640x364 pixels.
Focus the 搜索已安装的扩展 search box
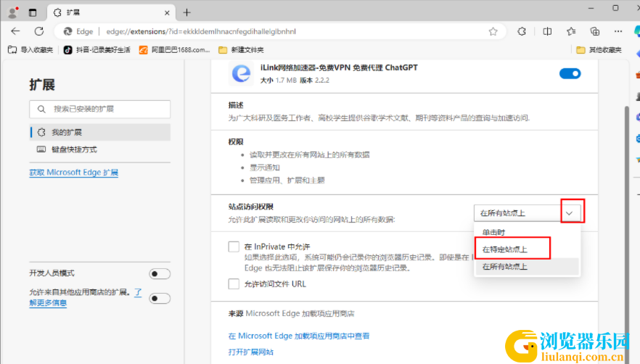coord(100,109)
